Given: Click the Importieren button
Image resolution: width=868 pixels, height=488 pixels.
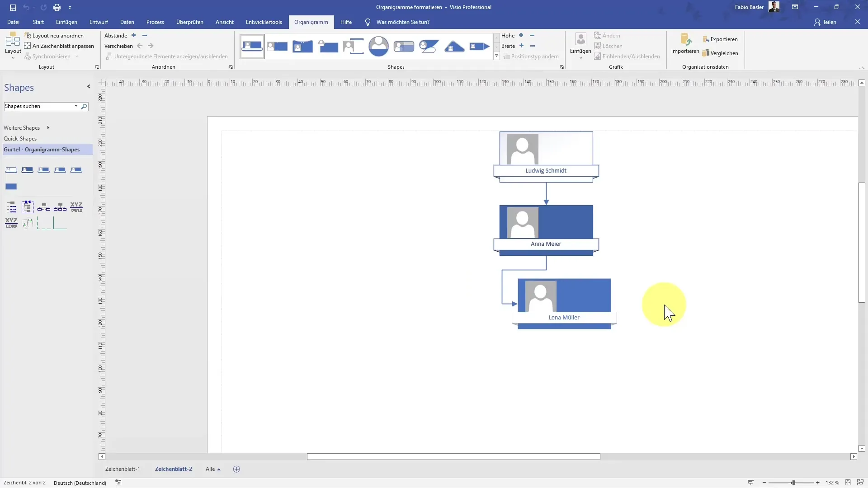Looking at the screenshot, I should click(685, 44).
